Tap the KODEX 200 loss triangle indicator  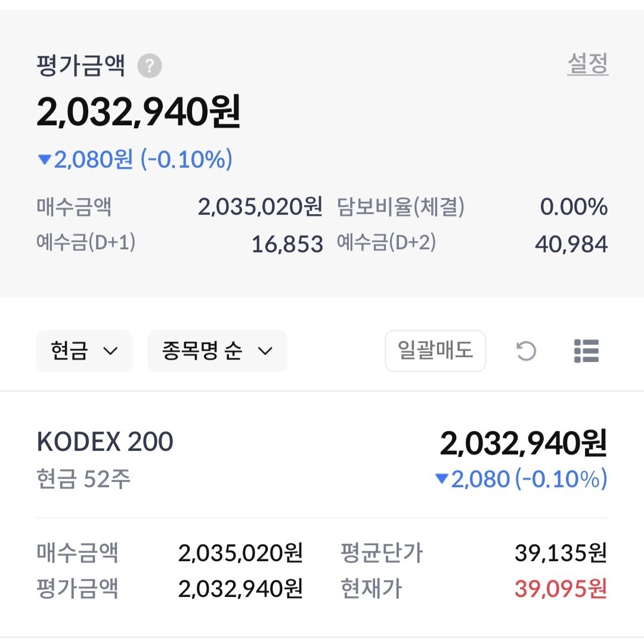pyautogui.click(x=441, y=478)
